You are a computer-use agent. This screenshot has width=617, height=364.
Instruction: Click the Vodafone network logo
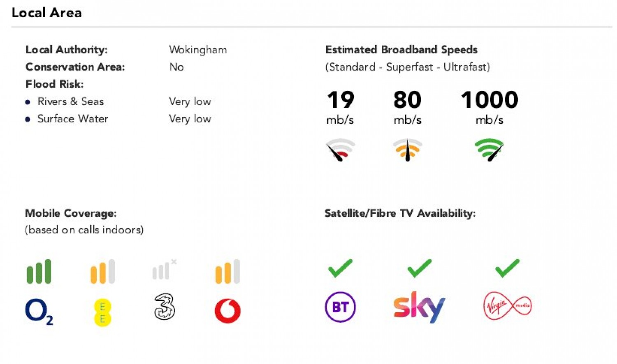(x=227, y=311)
